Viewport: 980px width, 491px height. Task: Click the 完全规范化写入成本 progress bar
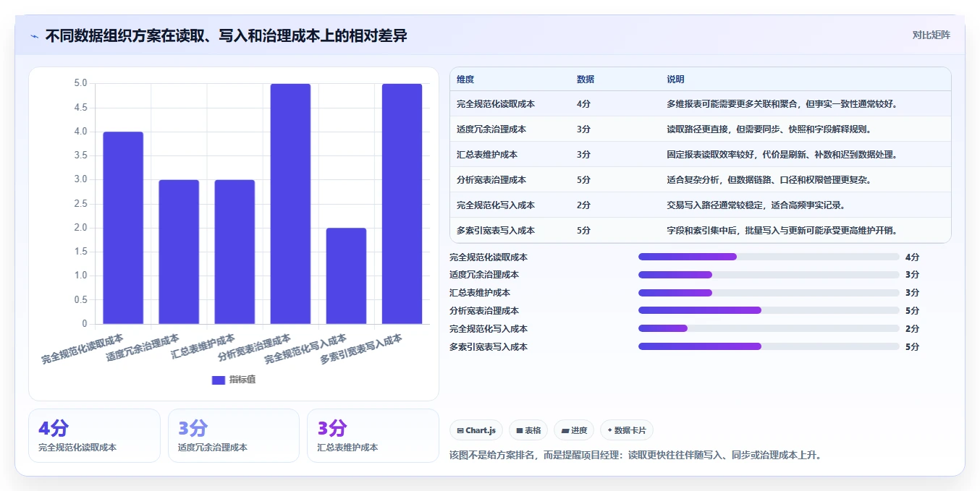tap(769, 328)
